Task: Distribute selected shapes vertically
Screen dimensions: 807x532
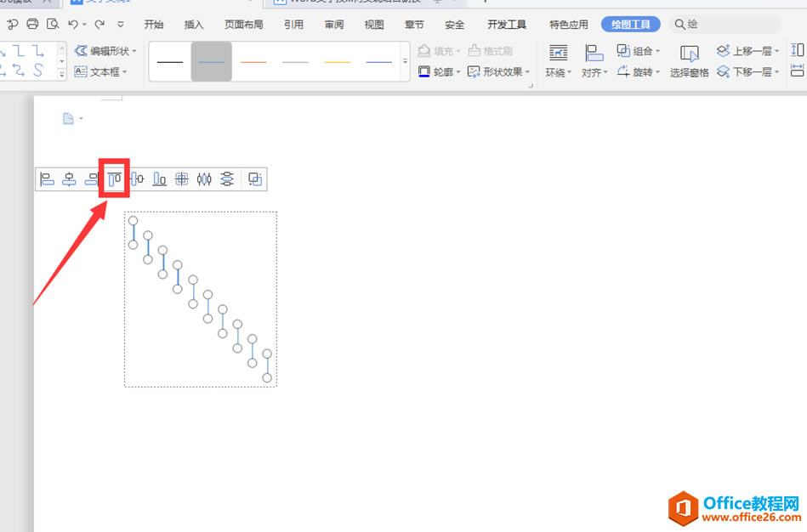Action: tap(227, 179)
